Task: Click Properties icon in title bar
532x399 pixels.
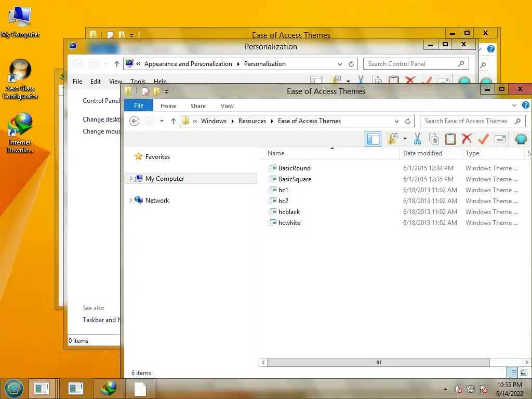Action: [145, 91]
